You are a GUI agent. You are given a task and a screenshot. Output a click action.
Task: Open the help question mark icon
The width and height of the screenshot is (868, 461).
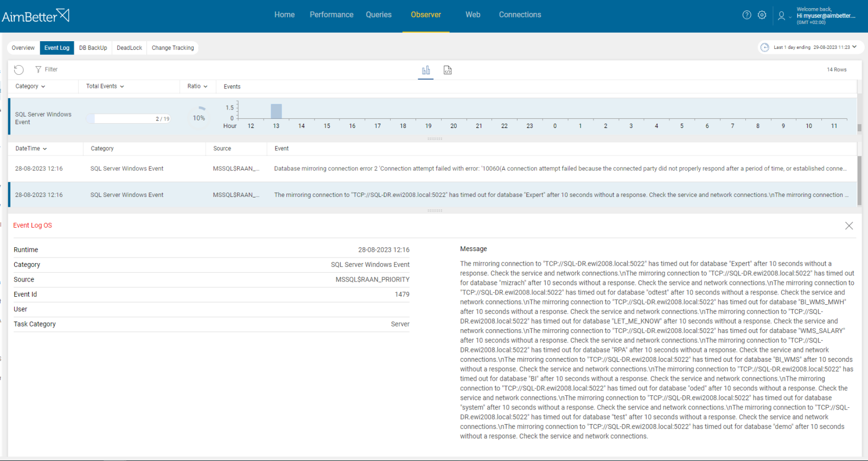click(x=747, y=15)
